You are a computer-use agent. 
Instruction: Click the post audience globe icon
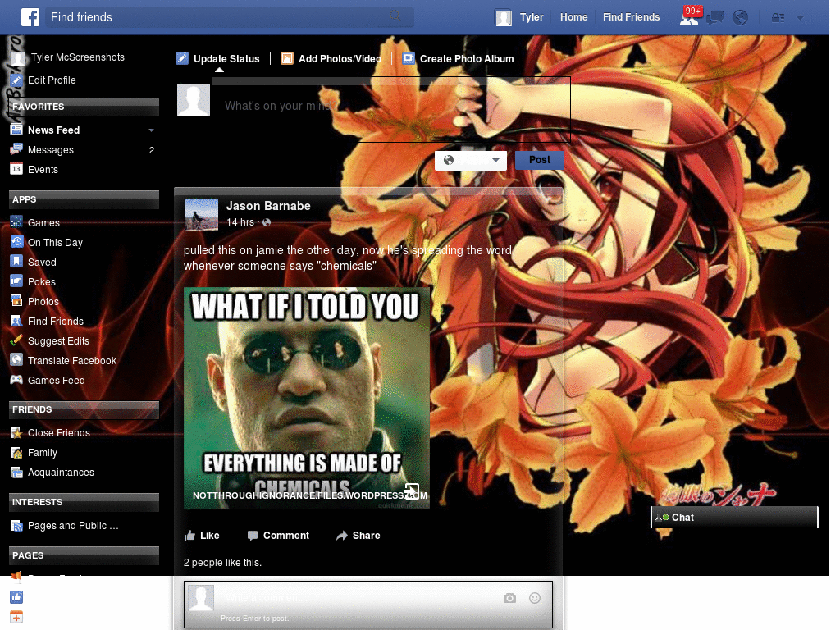[267, 222]
